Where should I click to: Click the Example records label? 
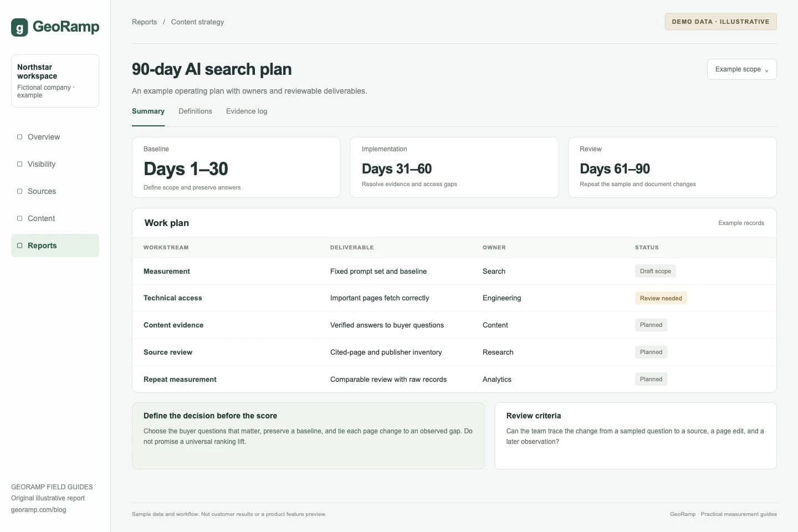[x=741, y=223]
